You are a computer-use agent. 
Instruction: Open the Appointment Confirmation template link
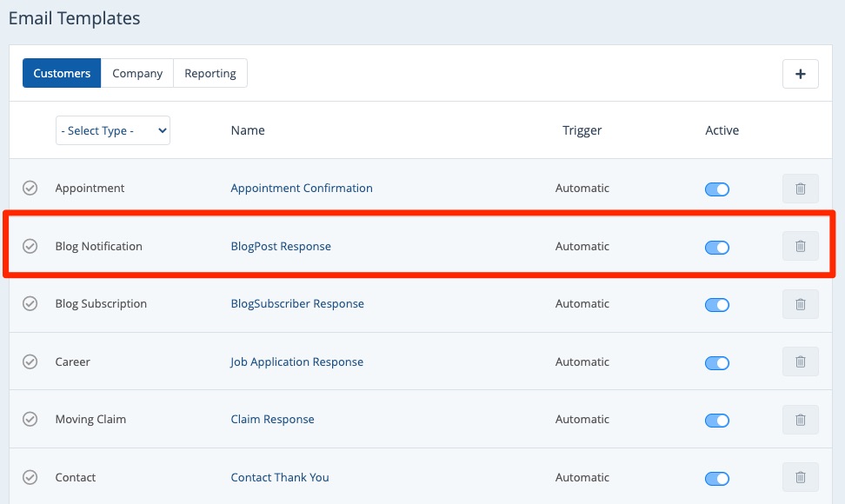pyautogui.click(x=302, y=189)
